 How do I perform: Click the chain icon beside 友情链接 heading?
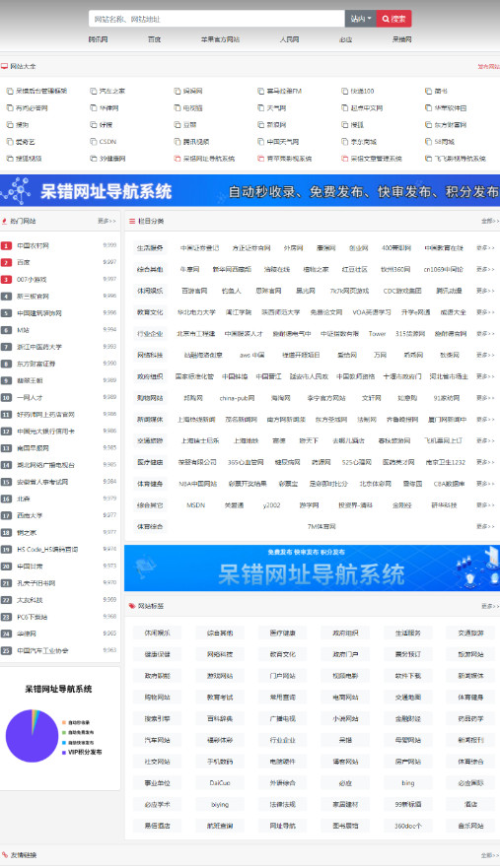(x=4, y=855)
